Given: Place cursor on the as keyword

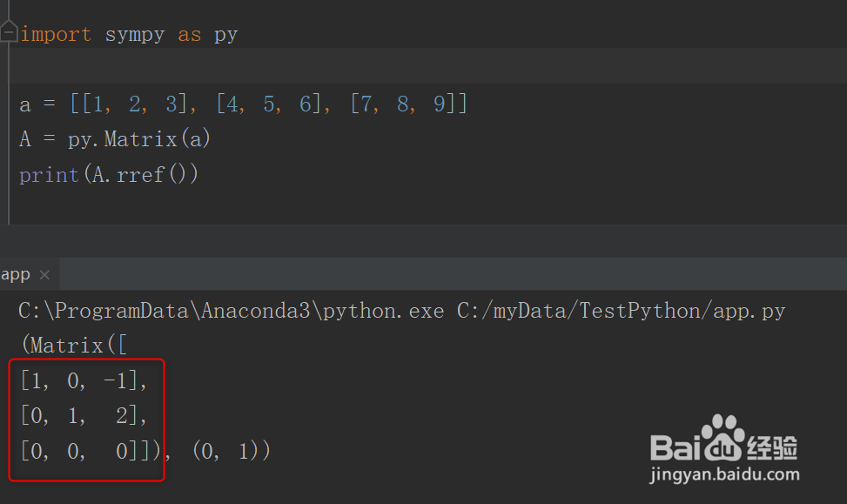Looking at the screenshot, I should coord(190,35).
